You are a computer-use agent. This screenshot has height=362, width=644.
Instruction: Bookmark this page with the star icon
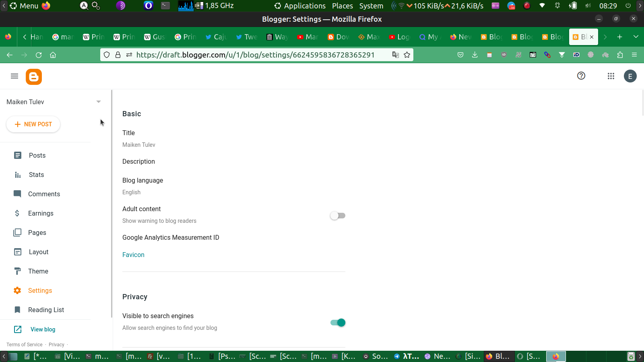407,55
